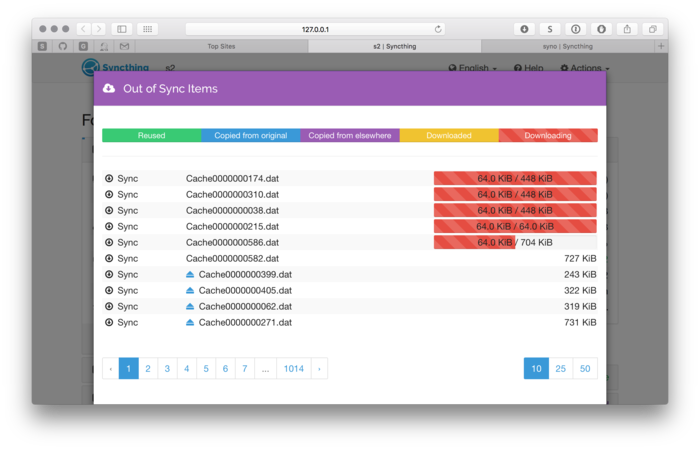Screen dimensions: 700x450
Task: Click the eject-style icon before Cache0000000062.dat
Action: [x=190, y=306]
